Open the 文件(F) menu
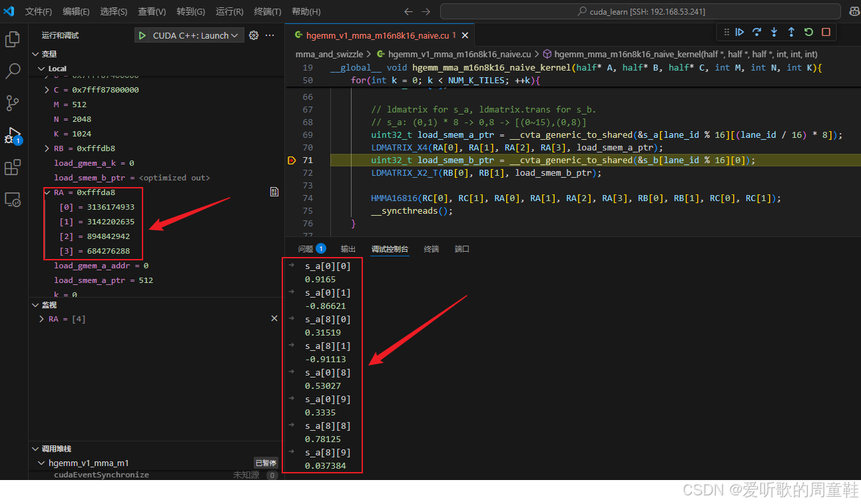Viewport: 861px width, 504px height. coord(39,11)
